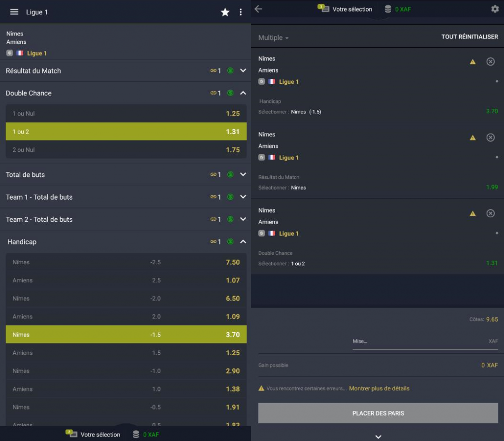This screenshot has height=441, width=504.
Task: Select the 1 ou Nul double chance odd
Action: click(126, 113)
